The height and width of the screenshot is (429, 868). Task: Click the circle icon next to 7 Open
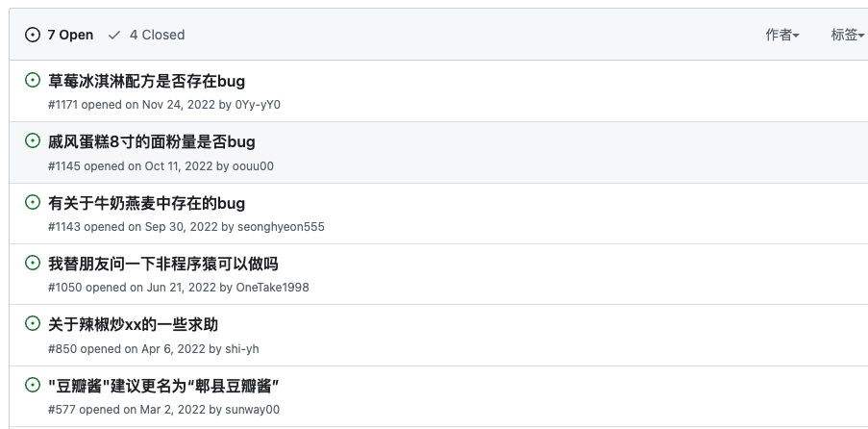point(33,35)
